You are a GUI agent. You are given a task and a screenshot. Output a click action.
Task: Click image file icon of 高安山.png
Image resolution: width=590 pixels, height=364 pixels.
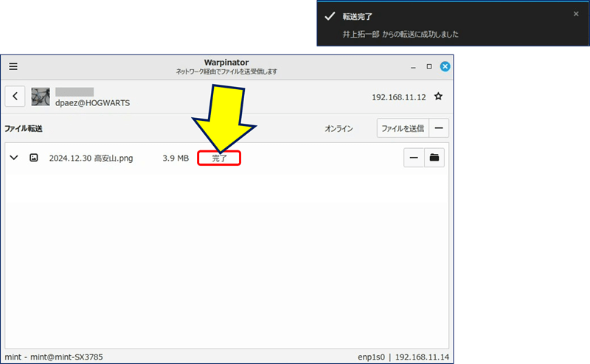pyautogui.click(x=34, y=158)
